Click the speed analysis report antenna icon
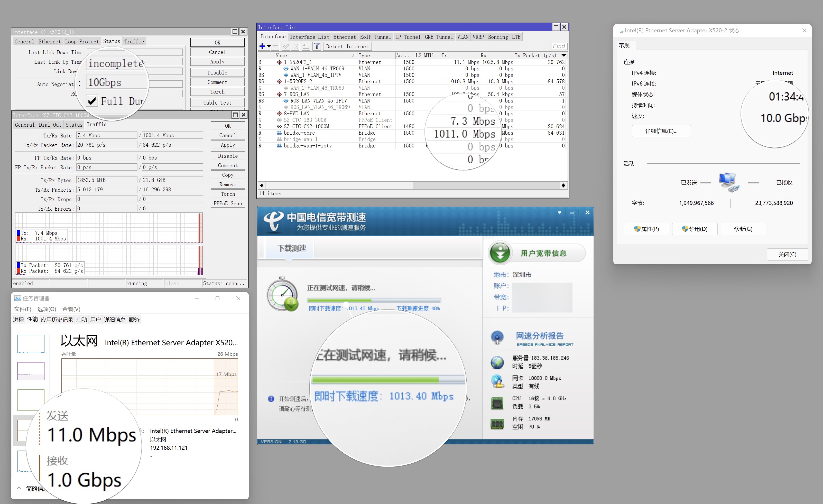Viewport: 823px width, 504px height. pyautogui.click(x=497, y=337)
